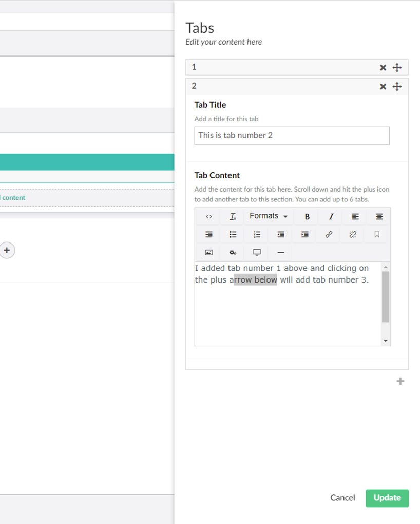Click the teal bar in page builder
Screen dimensions: 420x524
point(87,162)
